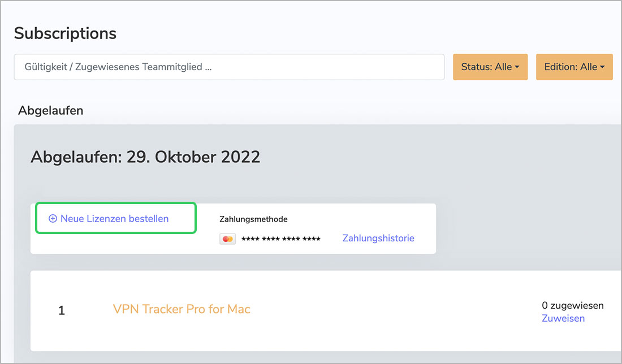Click the Zuweisen link
The image size is (622, 364).
(x=563, y=318)
